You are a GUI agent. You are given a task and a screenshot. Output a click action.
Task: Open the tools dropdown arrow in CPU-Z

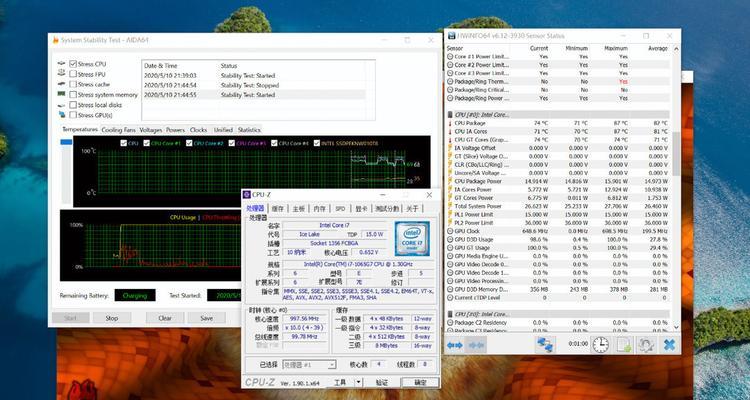(358, 382)
